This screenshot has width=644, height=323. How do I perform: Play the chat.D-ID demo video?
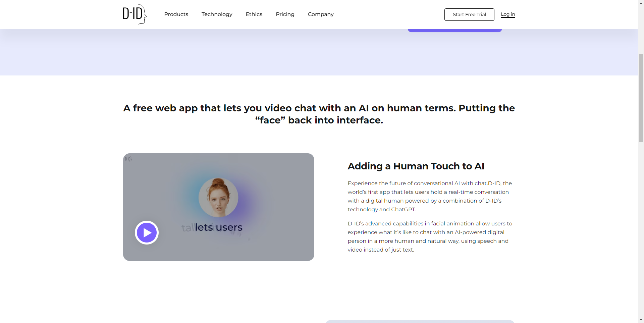[x=147, y=232]
